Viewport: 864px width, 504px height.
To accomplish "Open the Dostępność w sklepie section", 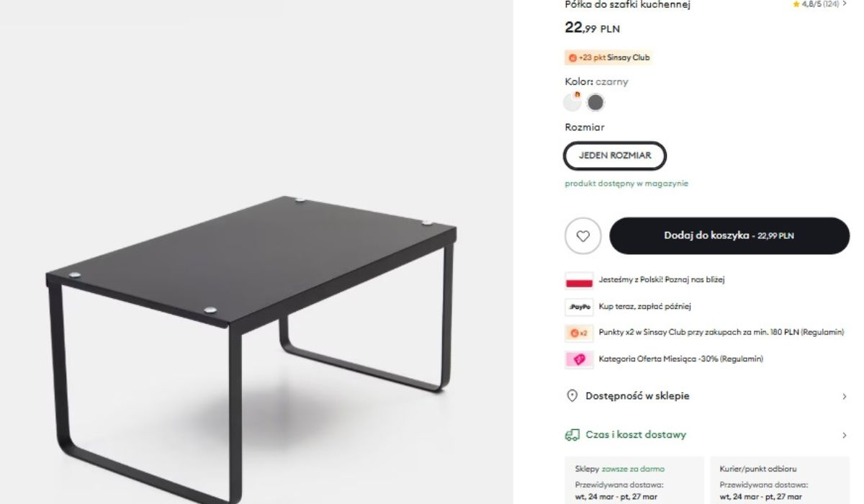I will 637,396.
